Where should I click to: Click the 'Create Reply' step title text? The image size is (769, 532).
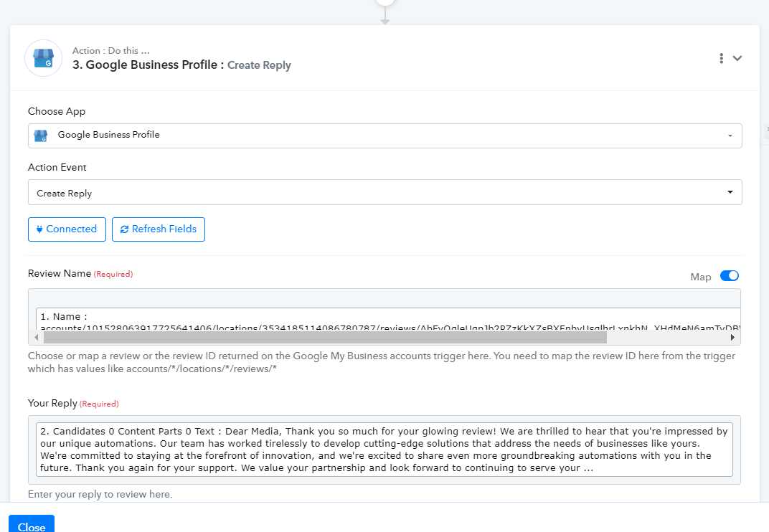pyautogui.click(x=259, y=65)
